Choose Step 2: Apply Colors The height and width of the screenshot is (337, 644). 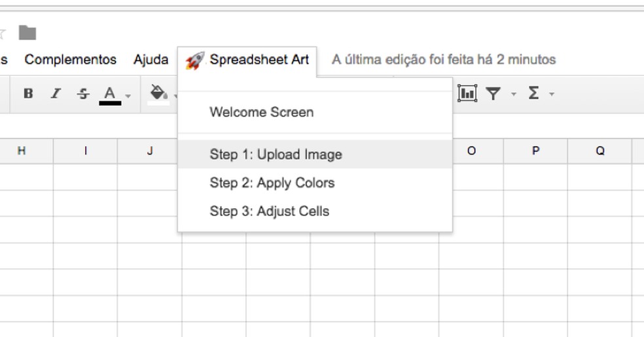[x=272, y=183]
